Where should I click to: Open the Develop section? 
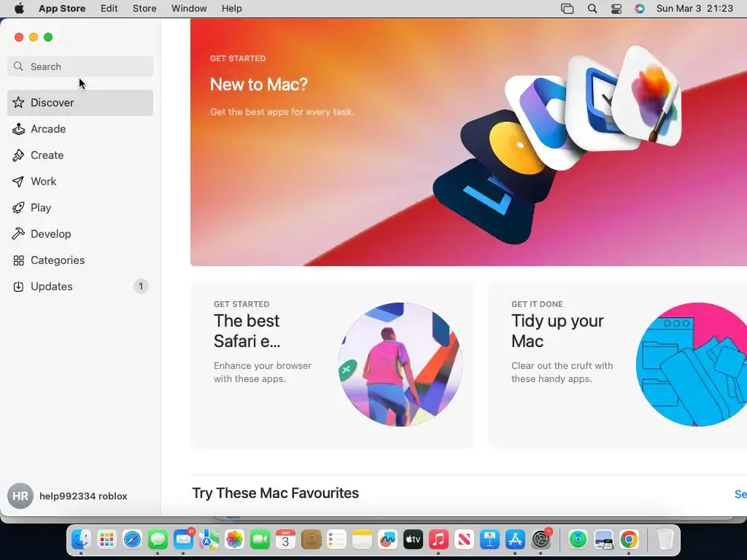[x=80, y=234]
